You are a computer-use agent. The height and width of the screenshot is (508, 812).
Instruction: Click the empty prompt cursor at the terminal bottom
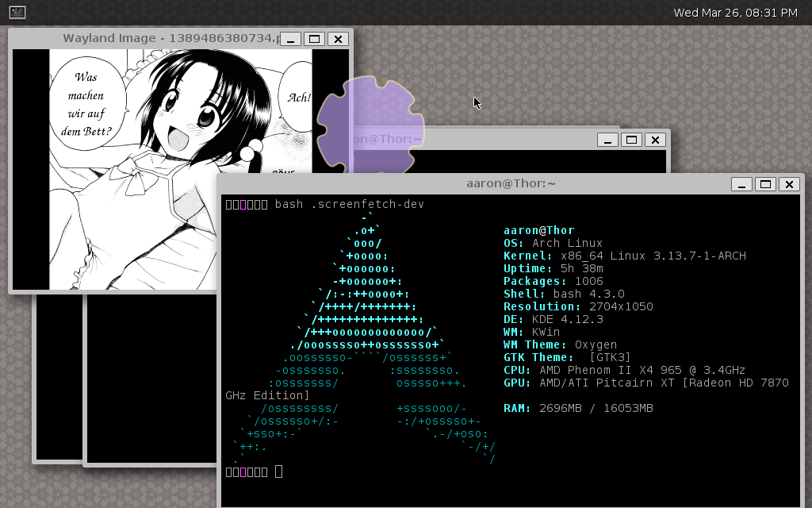pyautogui.click(x=278, y=471)
